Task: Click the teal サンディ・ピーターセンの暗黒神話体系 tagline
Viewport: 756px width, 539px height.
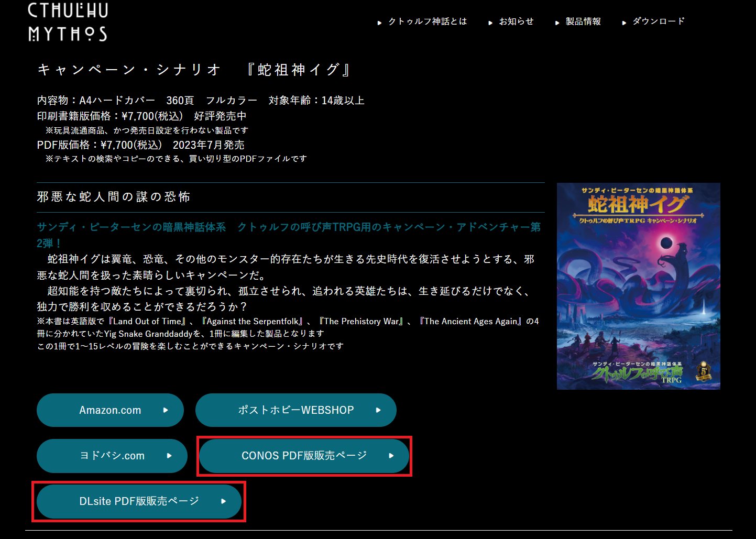Action: pyautogui.click(x=289, y=235)
